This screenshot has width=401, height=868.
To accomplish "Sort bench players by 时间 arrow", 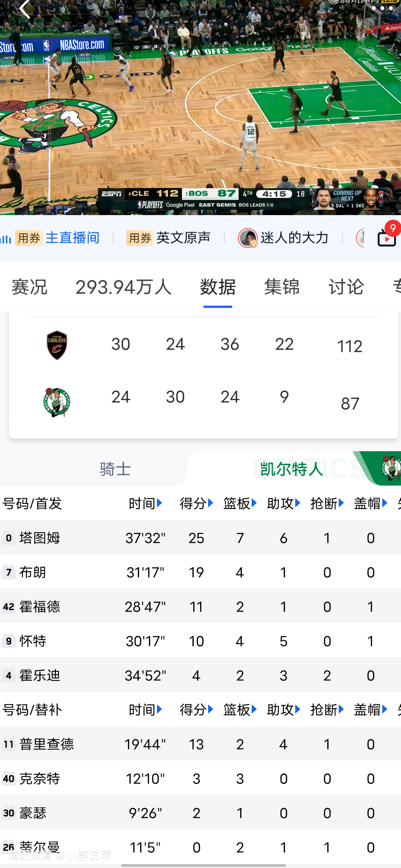I will [x=160, y=709].
